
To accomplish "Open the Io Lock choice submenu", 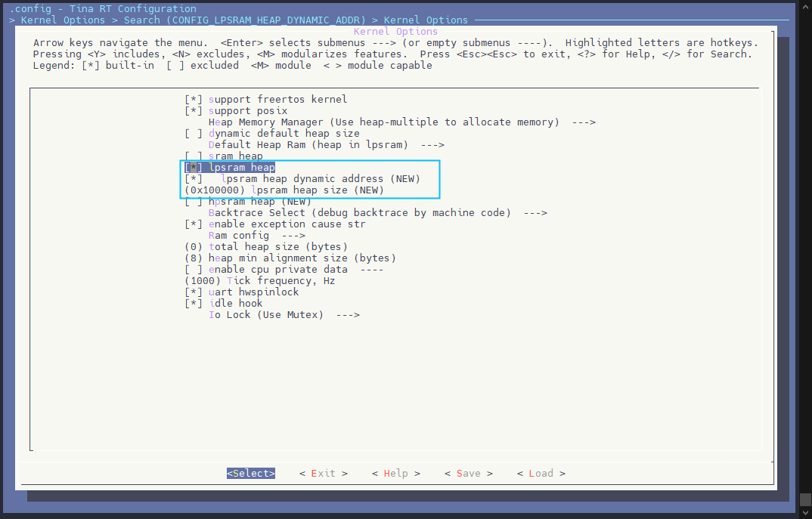I will pos(284,315).
